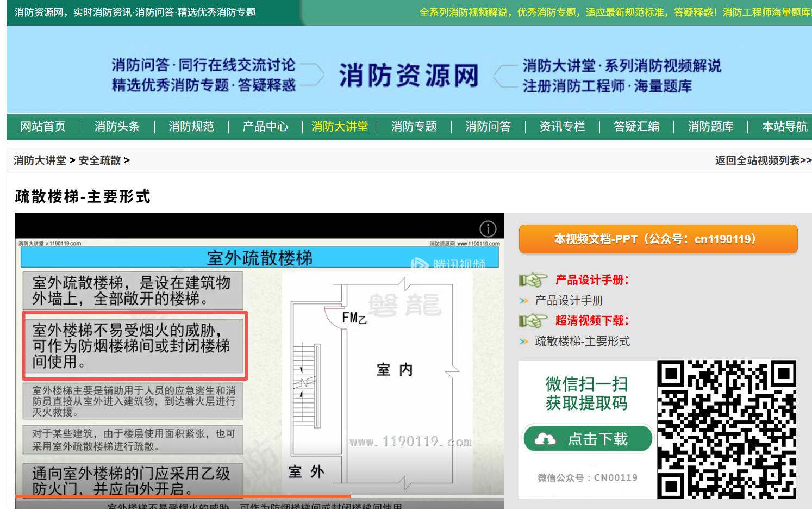Open the 产品中心 nav item

pos(265,126)
